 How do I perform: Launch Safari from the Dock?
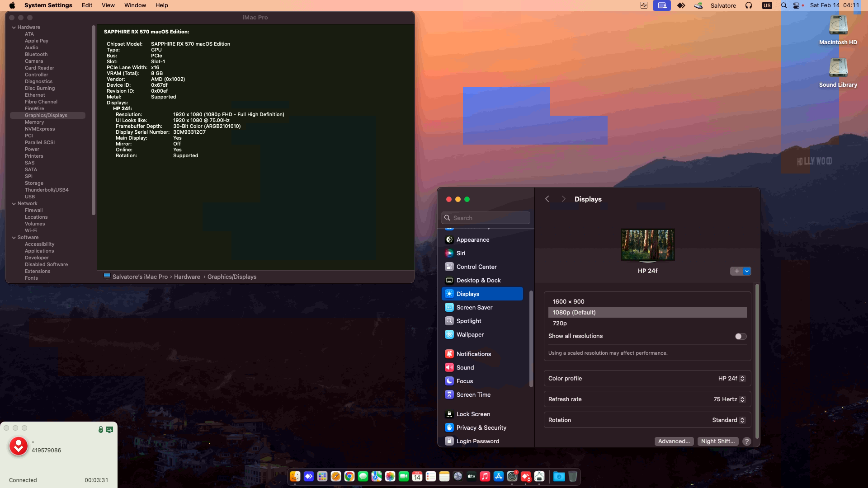coord(336,476)
